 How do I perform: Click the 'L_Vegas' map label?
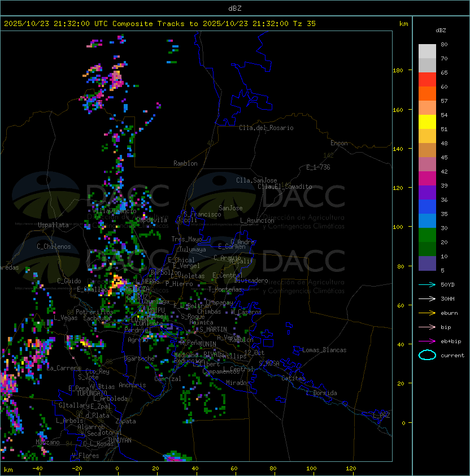[x=66, y=318]
